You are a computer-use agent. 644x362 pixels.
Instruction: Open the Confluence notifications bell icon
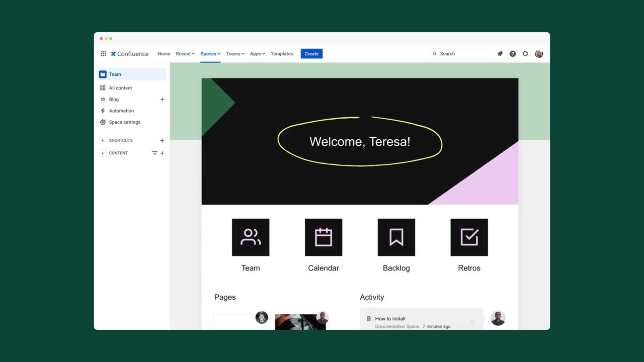click(500, 53)
